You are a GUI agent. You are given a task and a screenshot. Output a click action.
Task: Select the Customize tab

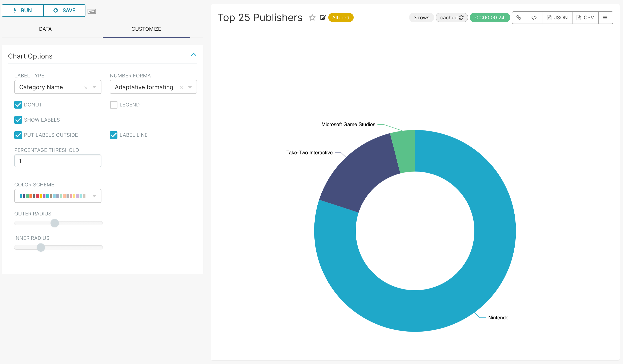point(146,29)
